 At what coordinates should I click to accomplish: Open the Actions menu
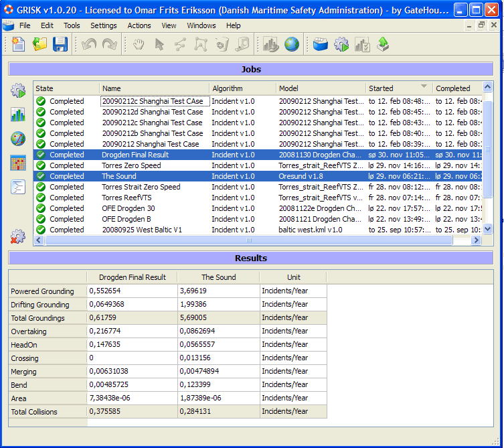click(139, 25)
